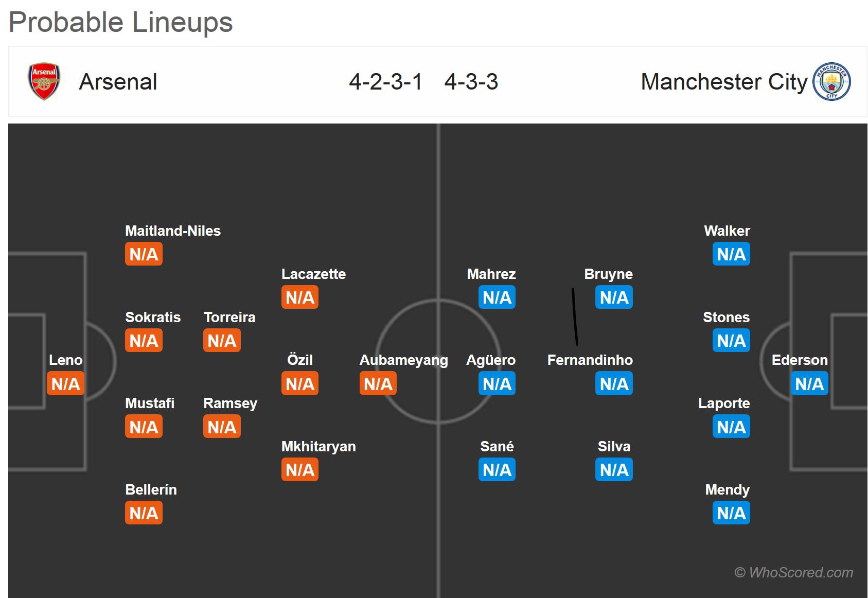Click the Arsenal club crest icon
Viewport: 868px width, 598px height.
coord(44,82)
